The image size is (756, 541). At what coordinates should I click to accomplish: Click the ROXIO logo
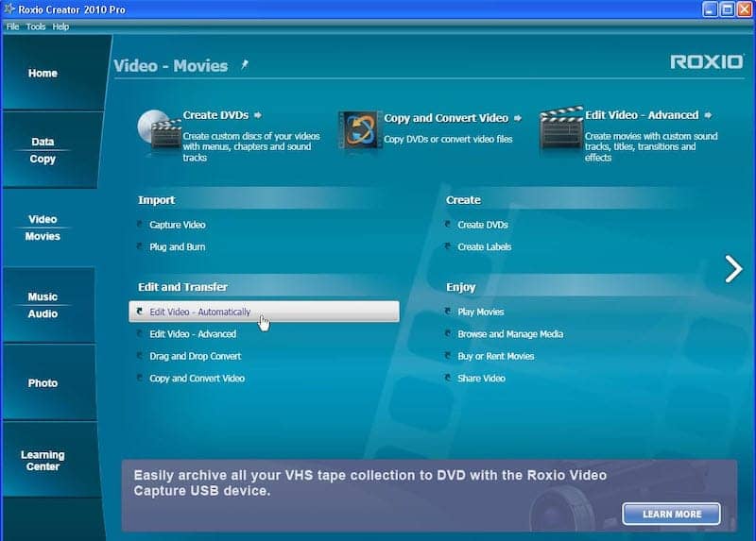point(706,61)
